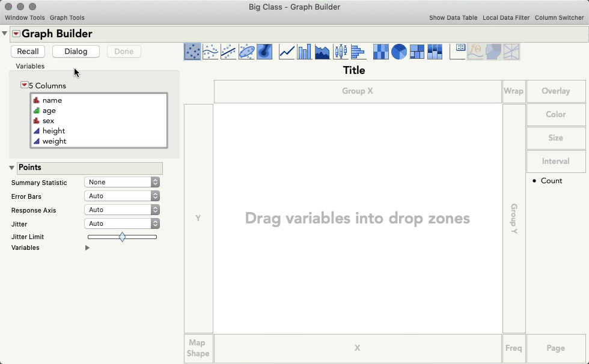The image size is (589, 364).
Task: Select the Bar chart element
Action: [304, 52]
